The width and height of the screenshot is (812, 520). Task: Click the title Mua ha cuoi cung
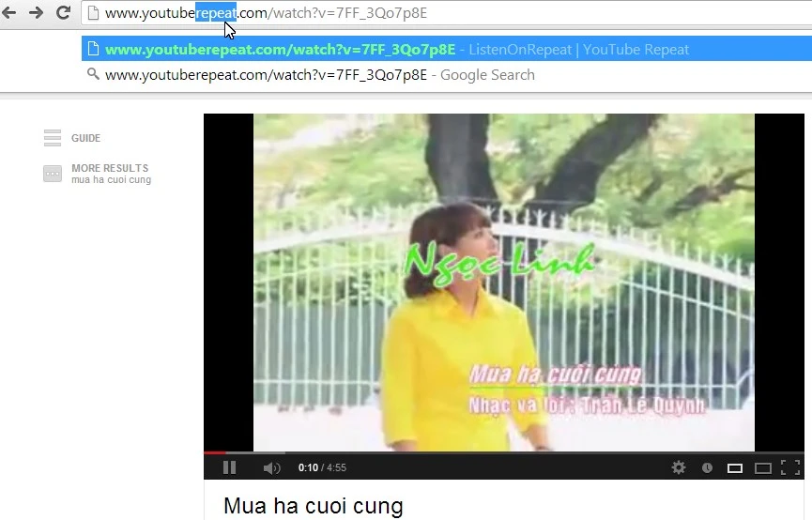pyautogui.click(x=314, y=506)
